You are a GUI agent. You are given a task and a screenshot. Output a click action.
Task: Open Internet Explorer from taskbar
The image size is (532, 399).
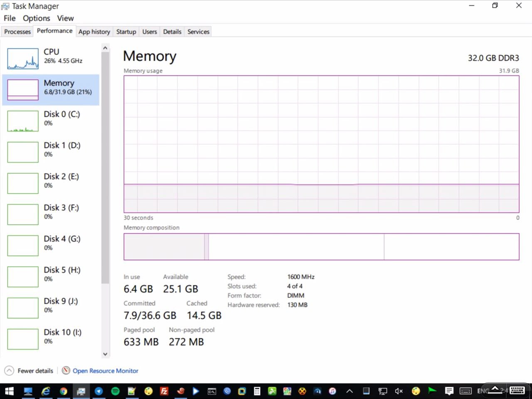click(46, 391)
